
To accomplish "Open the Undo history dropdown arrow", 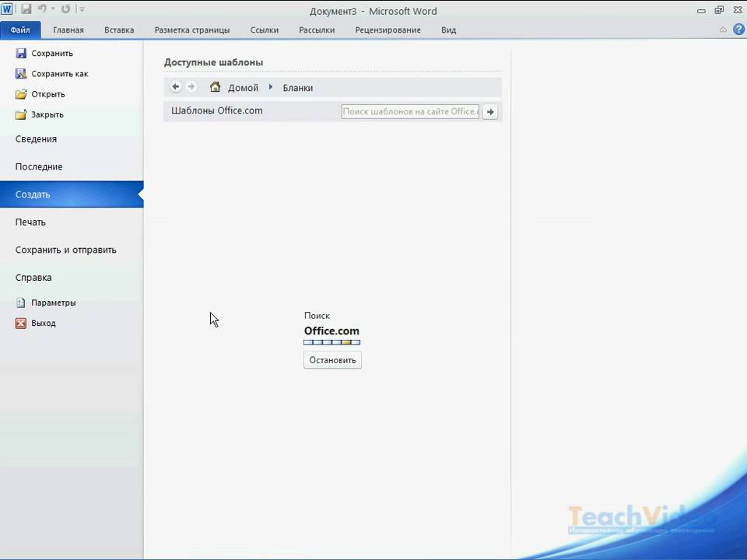I will [52, 9].
